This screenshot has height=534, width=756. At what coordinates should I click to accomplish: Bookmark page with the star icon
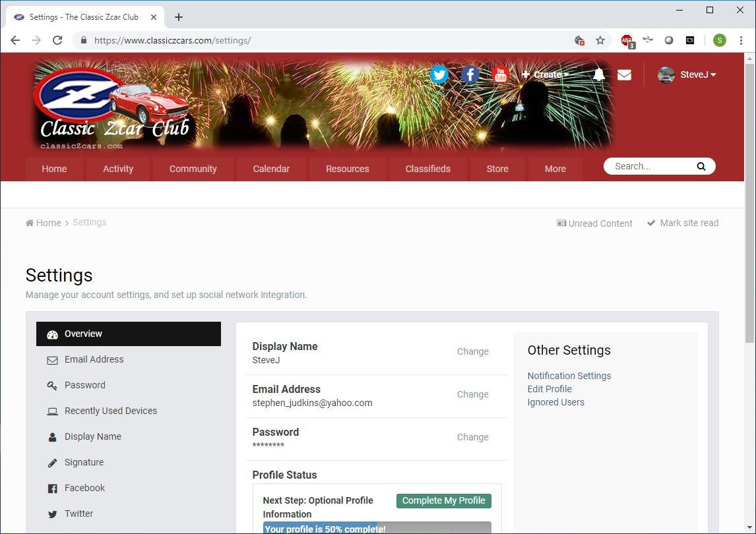click(x=600, y=40)
